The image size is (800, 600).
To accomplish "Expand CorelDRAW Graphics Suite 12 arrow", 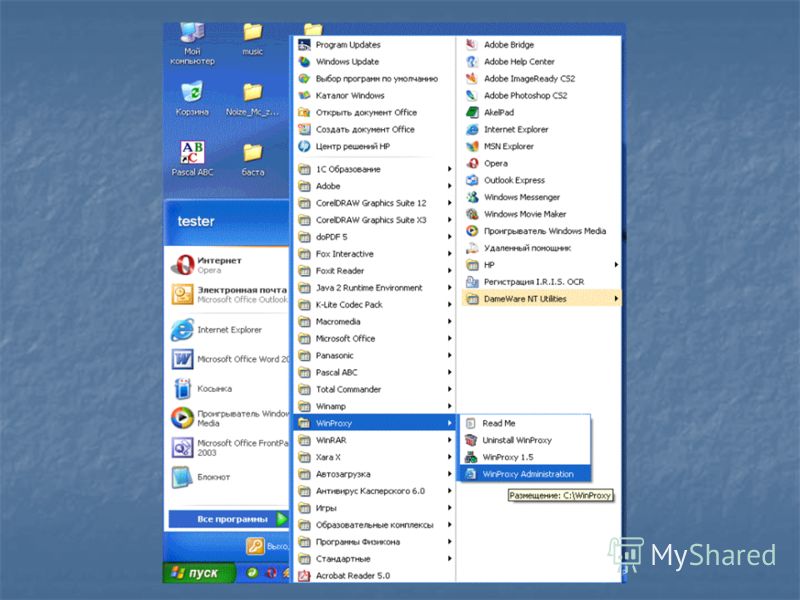I will (x=449, y=203).
